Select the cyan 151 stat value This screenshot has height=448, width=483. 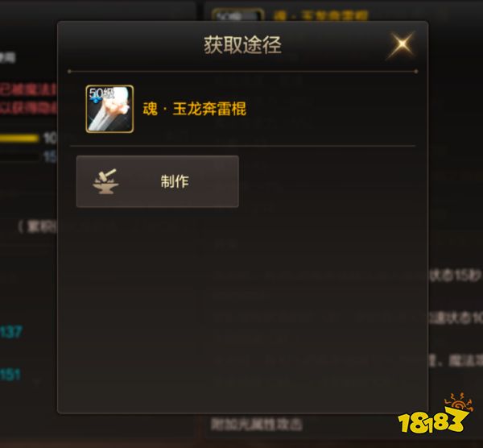pos(10,375)
